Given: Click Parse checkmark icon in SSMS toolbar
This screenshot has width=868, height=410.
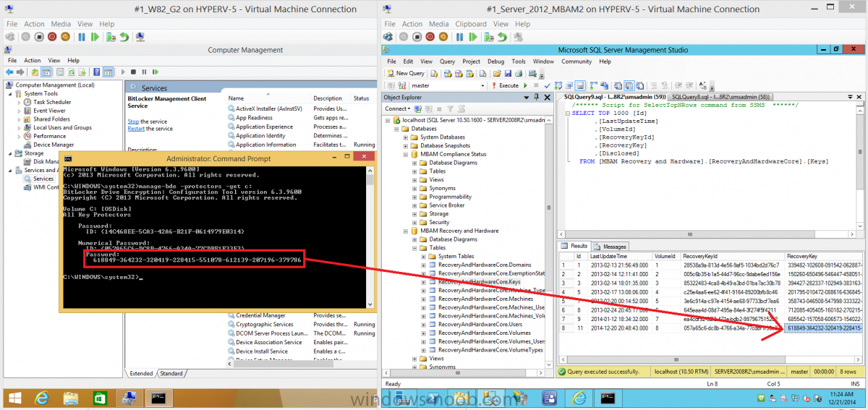Looking at the screenshot, I should (x=548, y=85).
